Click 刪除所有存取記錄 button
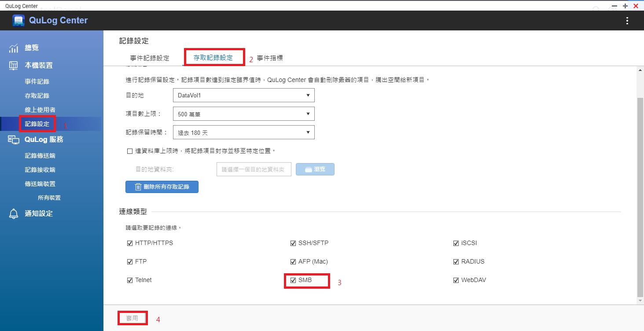Viewport: 644px width, 331px height. click(162, 187)
